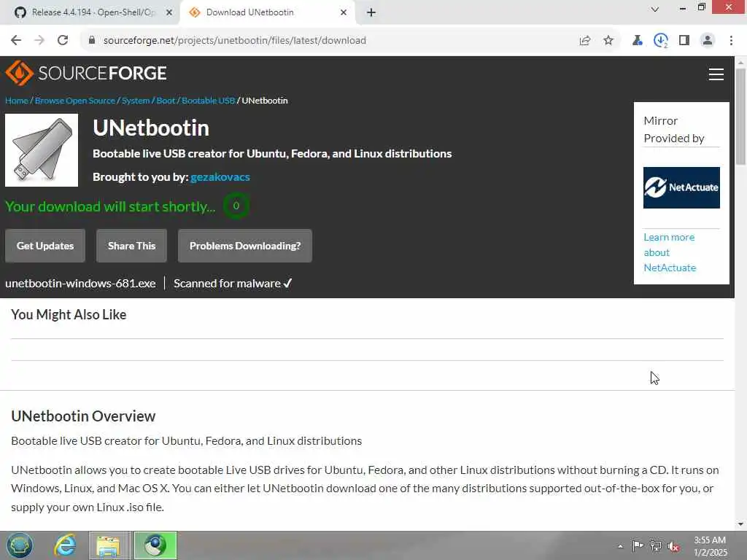This screenshot has height=560, width=747.
Task: Open the Windows Start orb
Action: tap(20, 545)
